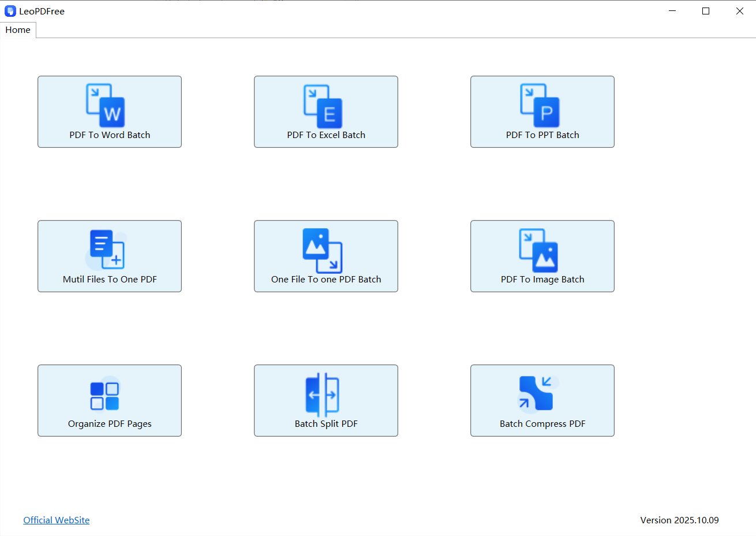The width and height of the screenshot is (756, 536).
Task: Click the Batch Split PDF icon
Action: pos(323,395)
